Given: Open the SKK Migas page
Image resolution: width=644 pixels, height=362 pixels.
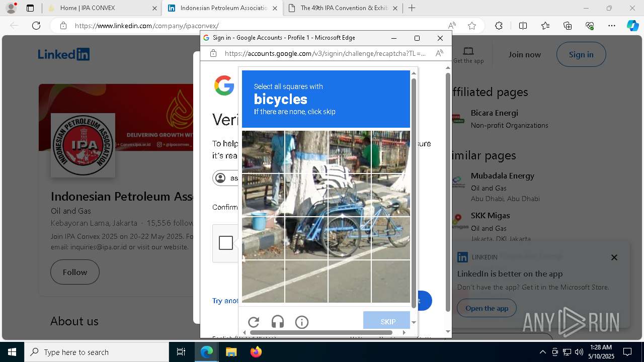Looking at the screenshot, I should [490, 216].
